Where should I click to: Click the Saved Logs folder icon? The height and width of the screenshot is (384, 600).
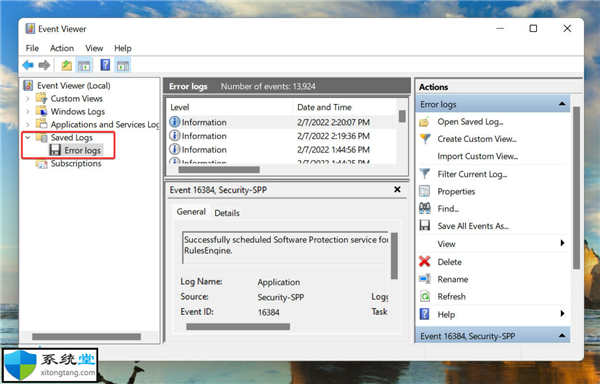click(x=41, y=137)
